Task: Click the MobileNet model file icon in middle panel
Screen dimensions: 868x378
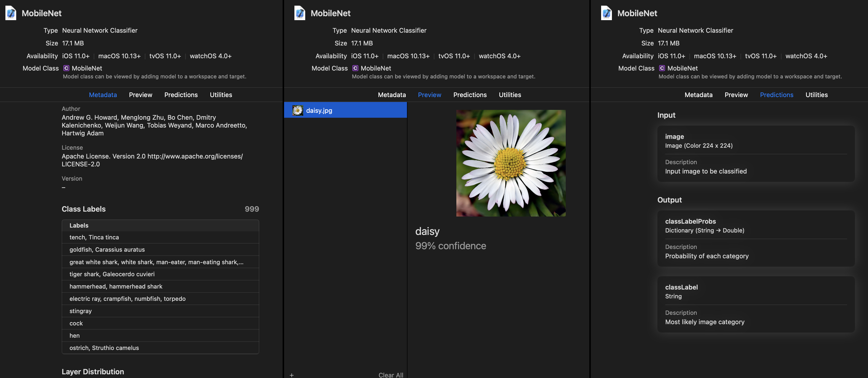Action: pos(300,13)
